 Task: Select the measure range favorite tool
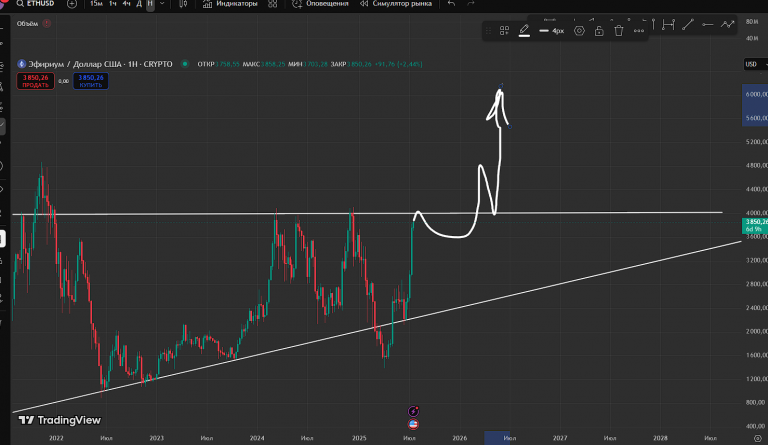point(668,24)
